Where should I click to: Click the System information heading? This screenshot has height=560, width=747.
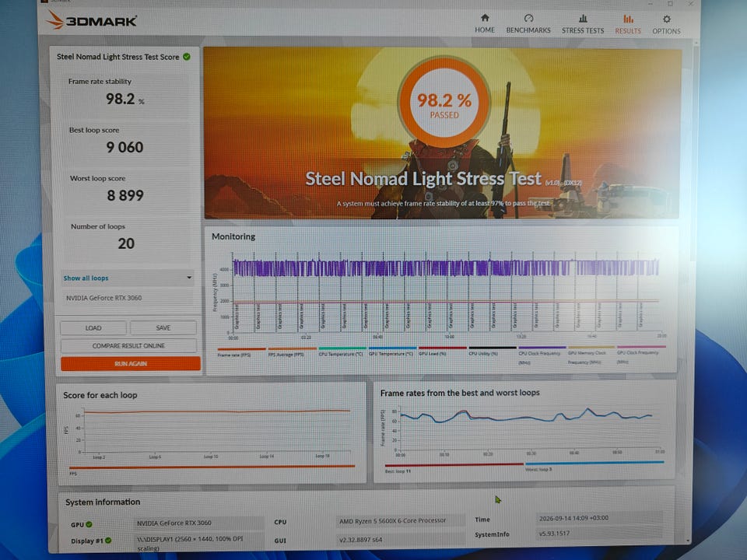103,502
